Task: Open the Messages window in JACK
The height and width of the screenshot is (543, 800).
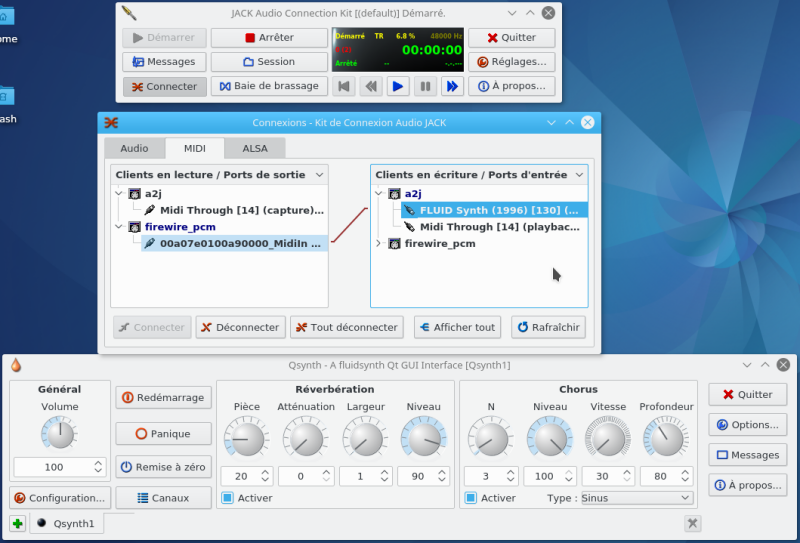Action: 164,62
